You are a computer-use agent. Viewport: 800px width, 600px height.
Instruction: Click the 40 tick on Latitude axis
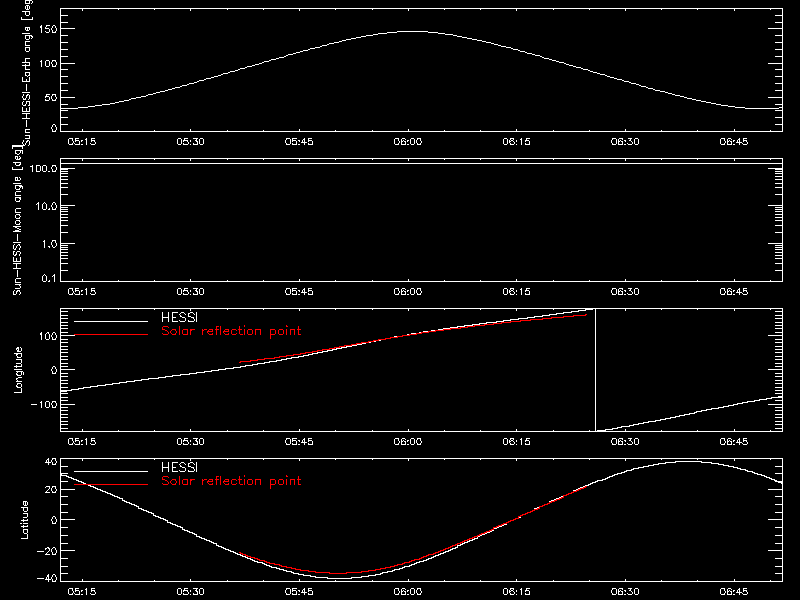coord(51,462)
